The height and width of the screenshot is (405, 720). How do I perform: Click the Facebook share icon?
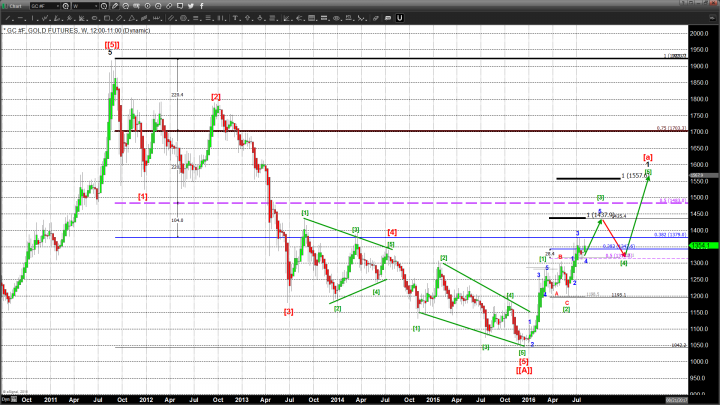[201, 6]
